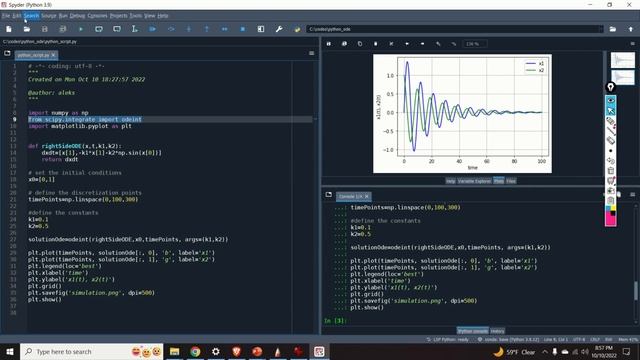Go to the parent directory
The width and height of the screenshot is (640, 360).
(x=631, y=29)
